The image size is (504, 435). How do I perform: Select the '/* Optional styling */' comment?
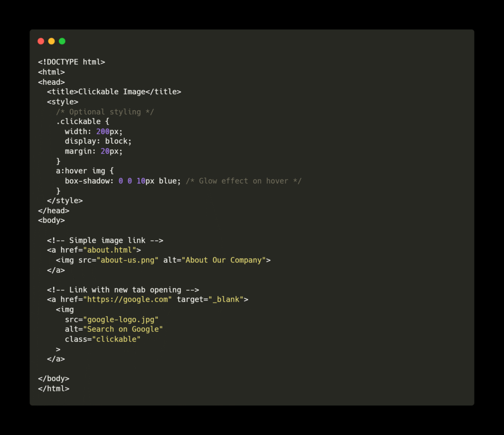(x=105, y=112)
